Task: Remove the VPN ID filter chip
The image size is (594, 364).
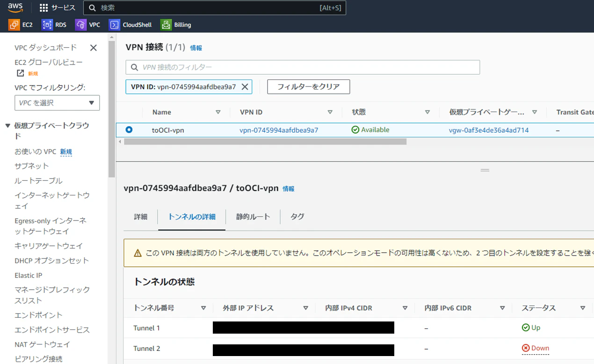Action: pyautogui.click(x=245, y=86)
